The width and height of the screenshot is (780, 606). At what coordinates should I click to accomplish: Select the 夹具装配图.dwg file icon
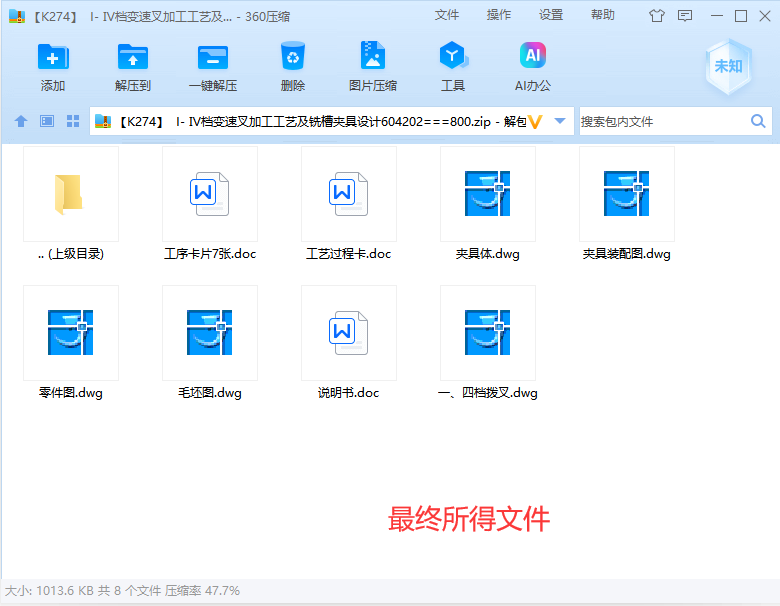tap(627, 194)
